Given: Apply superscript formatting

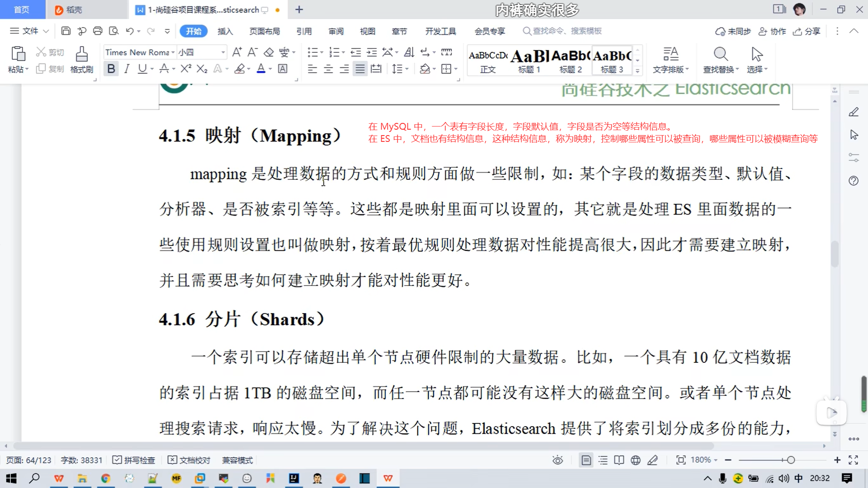Looking at the screenshot, I should 186,69.
